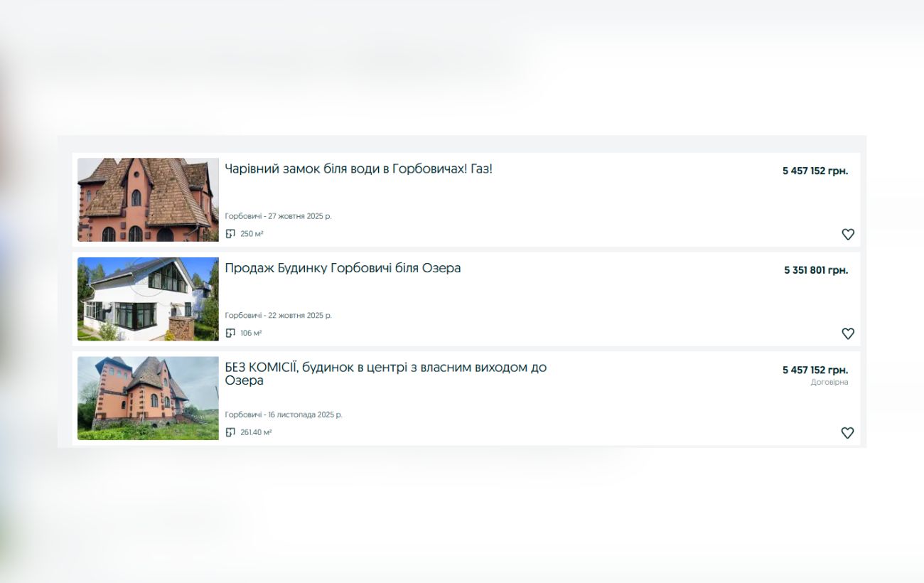Save the БЕЗ КОМІСІЇ listing via heart icon
Screen dimensions: 924x583
pyautogui.click(x=847, y=433)
